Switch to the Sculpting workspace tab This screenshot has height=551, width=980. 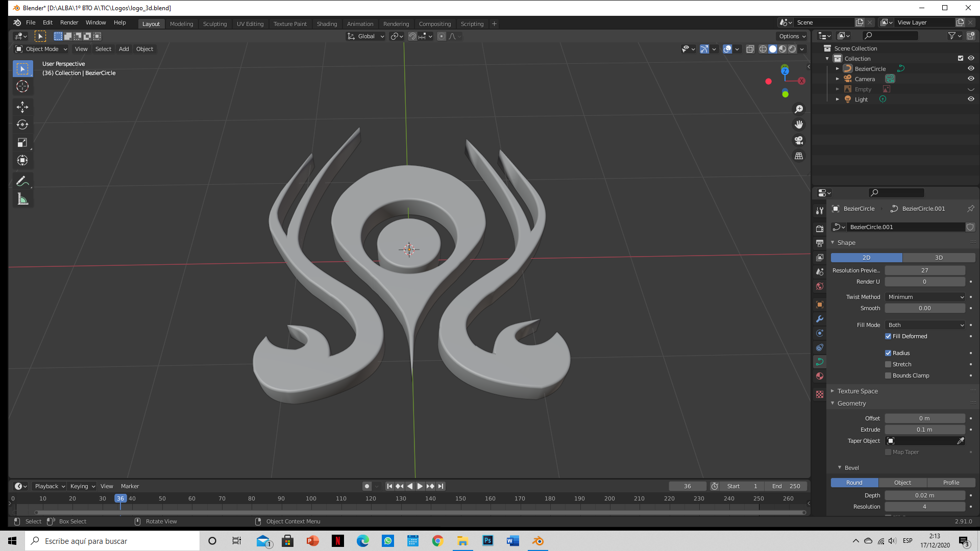click(x=214, y=24)
